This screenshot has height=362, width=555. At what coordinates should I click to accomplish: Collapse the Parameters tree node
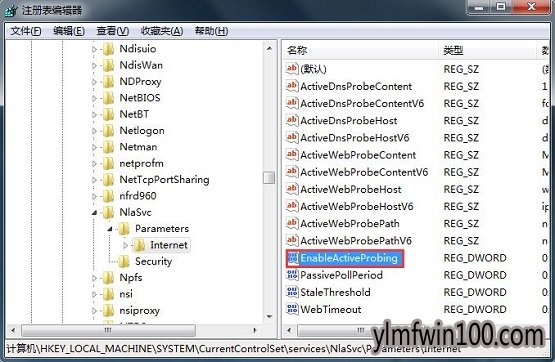click(110, 229)
